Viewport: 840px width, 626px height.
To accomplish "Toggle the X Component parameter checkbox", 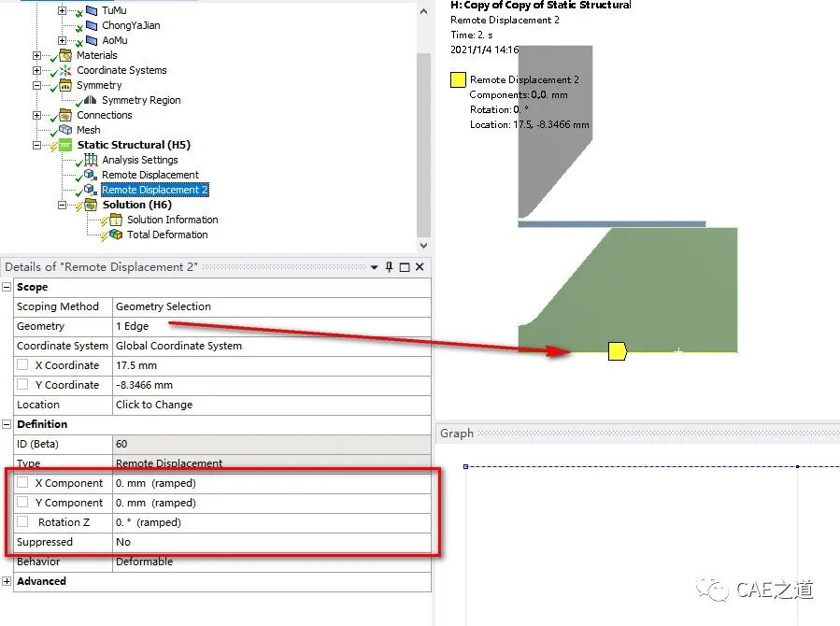I will [22, 482].
